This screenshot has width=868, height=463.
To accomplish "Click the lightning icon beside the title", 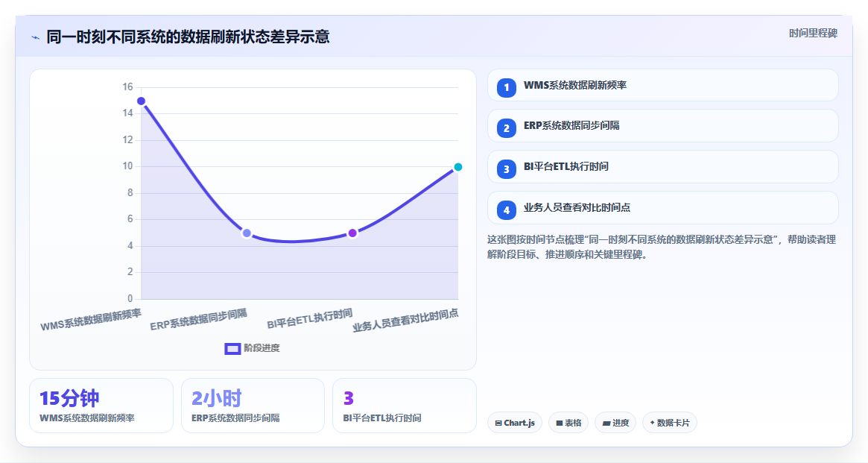I will coord(36,38).
